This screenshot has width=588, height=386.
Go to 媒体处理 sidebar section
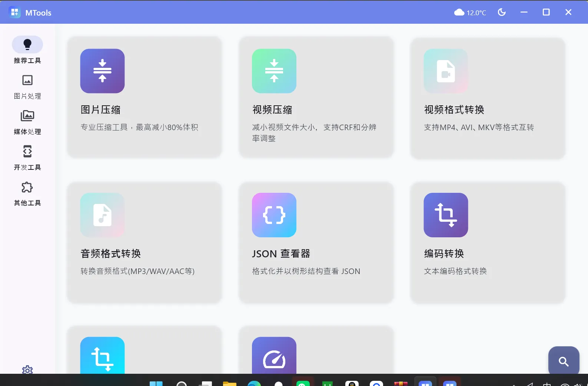point(27,122)
